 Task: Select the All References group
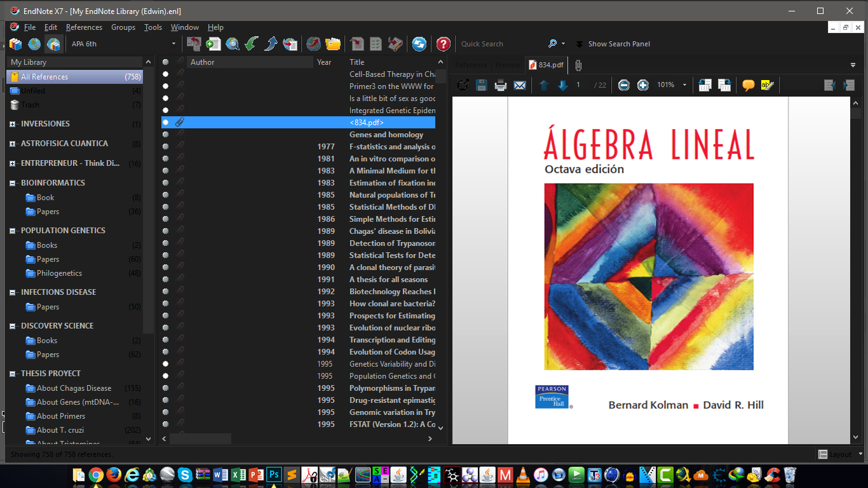[x=75, y=77]
